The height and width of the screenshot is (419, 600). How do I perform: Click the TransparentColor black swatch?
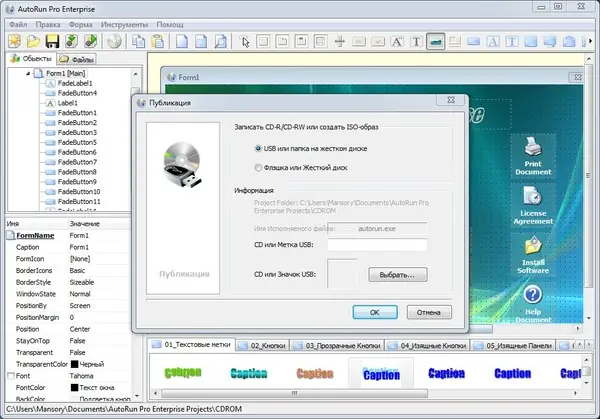[75, 364]
